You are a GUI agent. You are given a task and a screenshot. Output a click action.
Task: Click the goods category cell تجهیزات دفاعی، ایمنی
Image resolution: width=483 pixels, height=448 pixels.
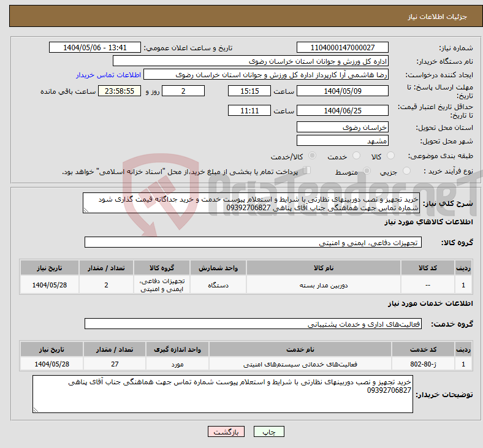(162, 285)
